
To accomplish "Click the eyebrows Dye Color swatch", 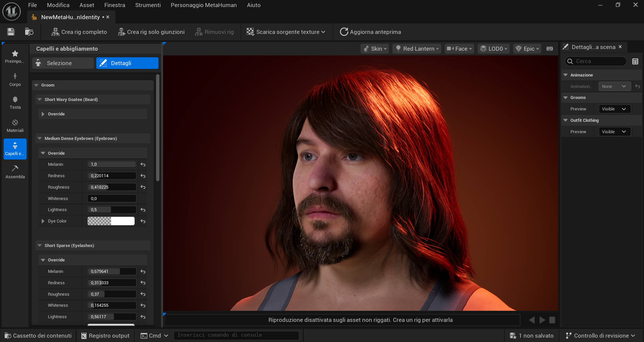I will (111, 221).
